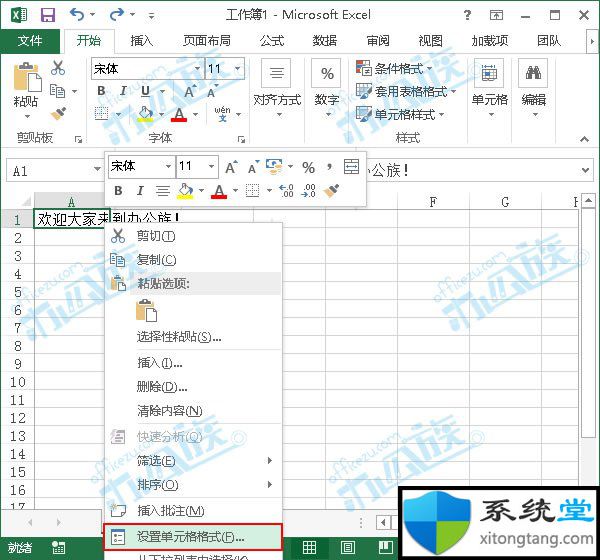Open the 筛选(E) submenu
Viewport: 600px width, 560px height.
click(193, 460)
